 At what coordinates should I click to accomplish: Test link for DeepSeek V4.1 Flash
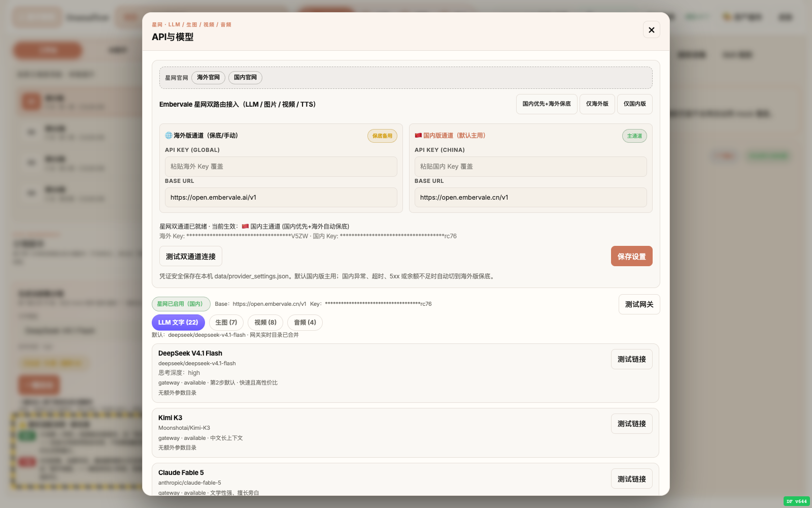coord(632,359)
